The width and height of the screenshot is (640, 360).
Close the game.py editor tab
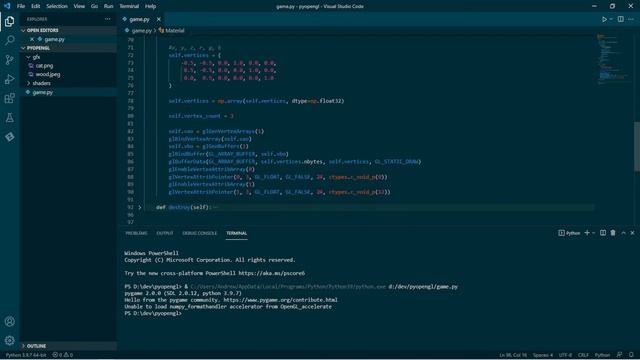tap(159, 19)
